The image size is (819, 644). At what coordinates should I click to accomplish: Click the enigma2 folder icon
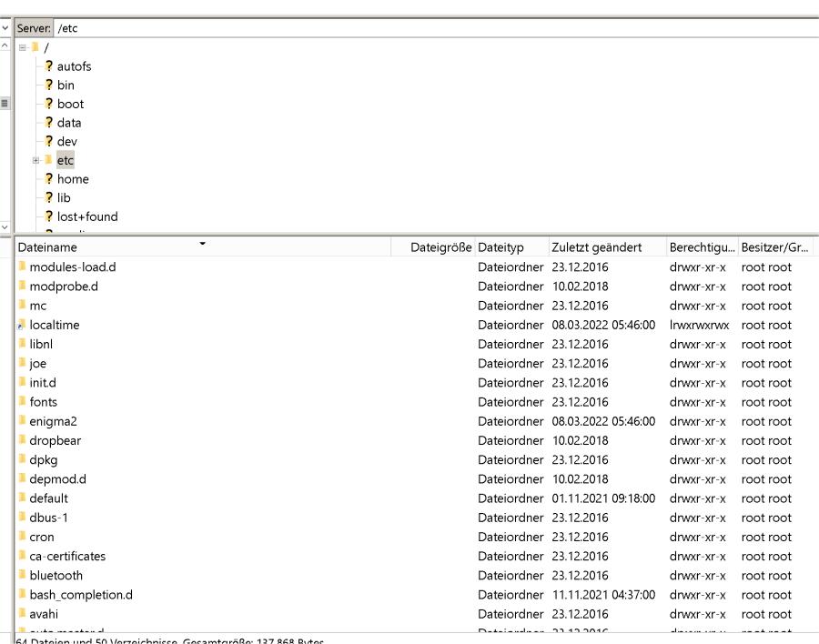tap(21, 421)
